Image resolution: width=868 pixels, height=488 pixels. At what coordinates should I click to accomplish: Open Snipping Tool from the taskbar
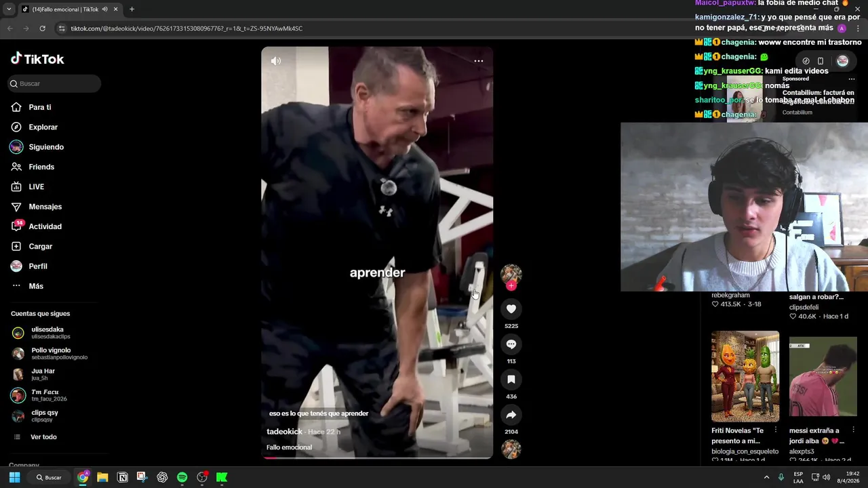pyautogui.click(x=142, y=477)
